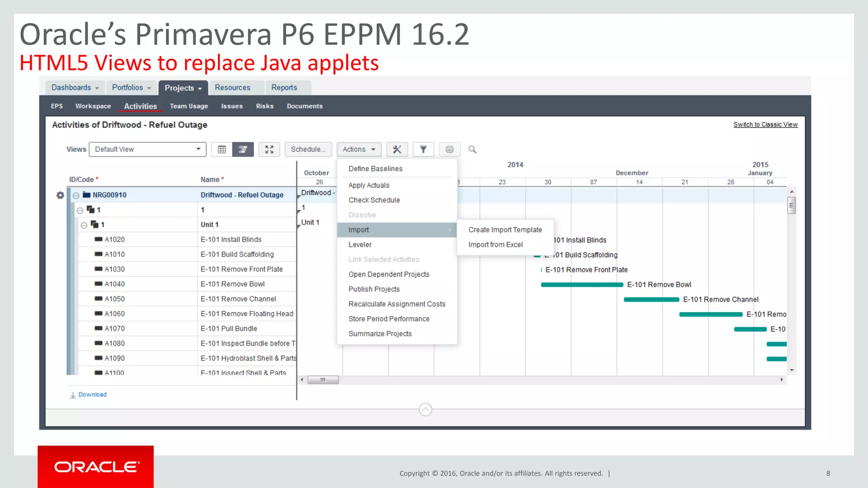This screenshot has width=868, height=488.
Task: Click the E-101 Remove Bowl Gantt bar
Action: tap(582, 285)
